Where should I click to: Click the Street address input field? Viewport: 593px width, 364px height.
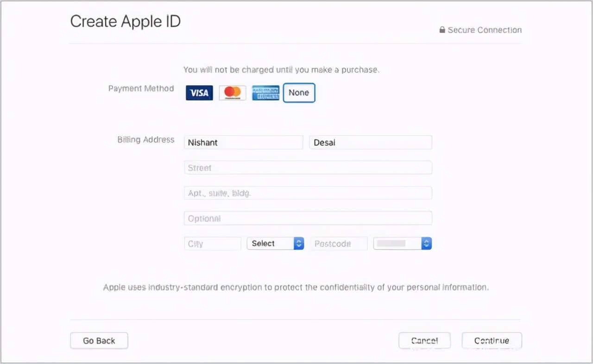[308, 168]
